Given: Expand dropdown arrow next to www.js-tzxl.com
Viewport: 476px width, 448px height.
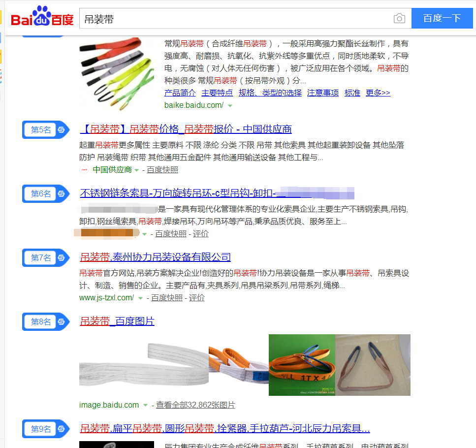Looking at the screenshot, I should pyautogui.click(x=140, y=298).
